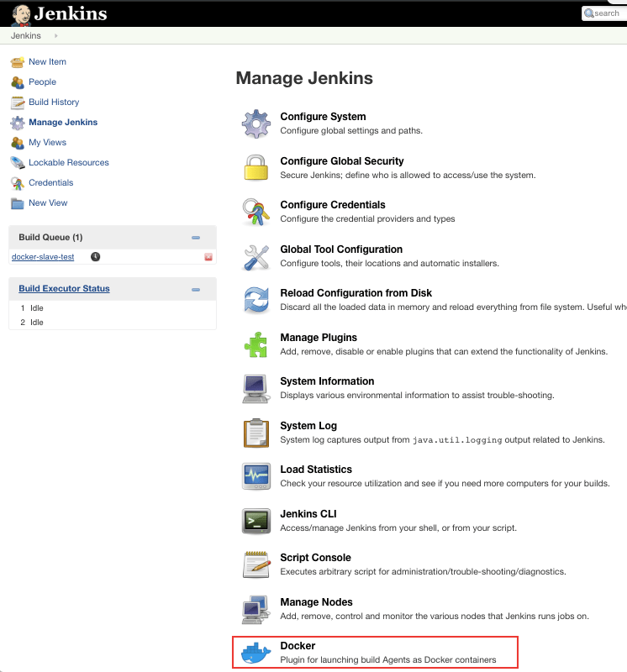Image resolution: width=627 pixels, height=672 pixels.
Task: Click the Jenkins breadcrumb link
Action: click(x=26, y=35)
